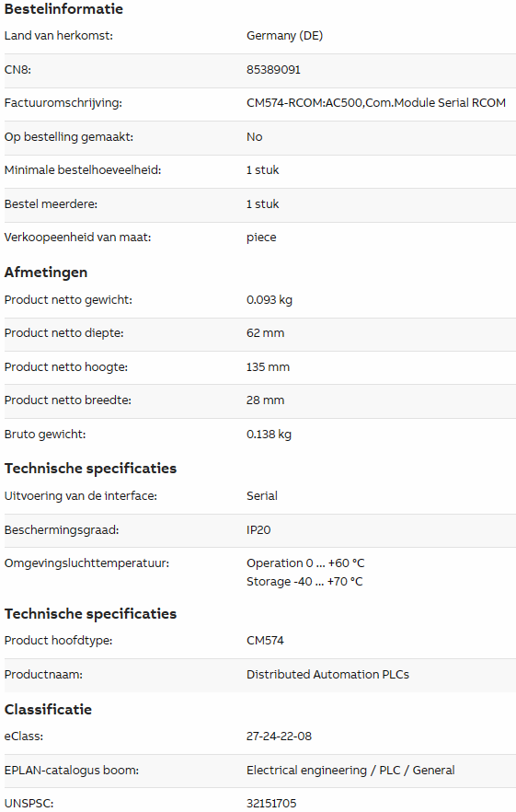Screen dimensions: 516x812
Task: Click the Op bestelling gemaakt label
Action: (x=69, y=137)
